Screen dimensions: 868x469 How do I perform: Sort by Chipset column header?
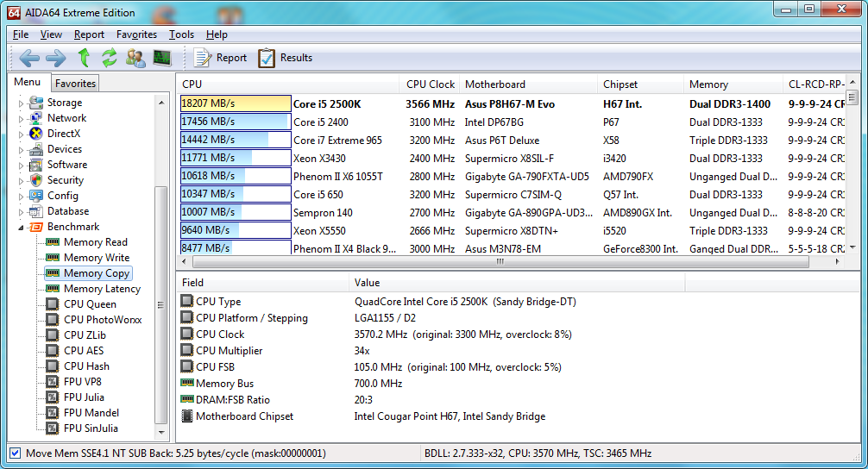pyautogui.click(x=640, y=84)
